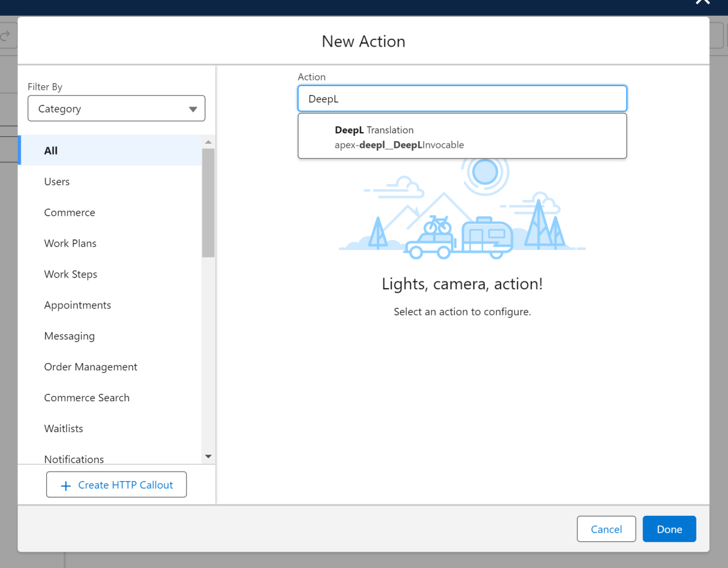Open the Work Plans category
728x568 pixels.
(70, 244)
